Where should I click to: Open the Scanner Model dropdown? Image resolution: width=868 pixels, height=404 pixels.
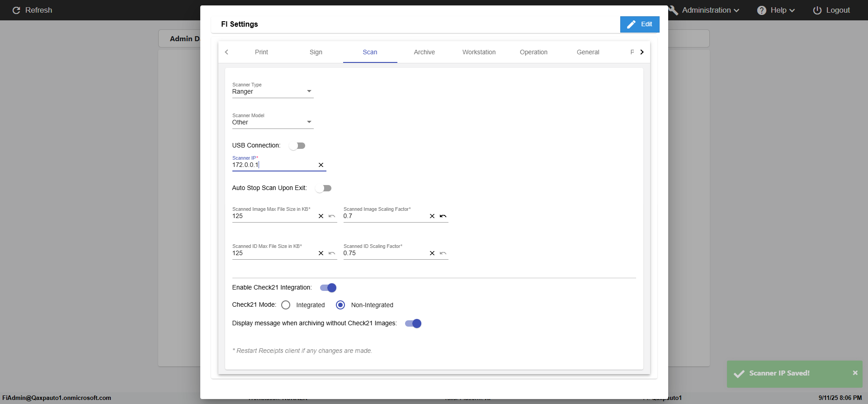(273, 122)
